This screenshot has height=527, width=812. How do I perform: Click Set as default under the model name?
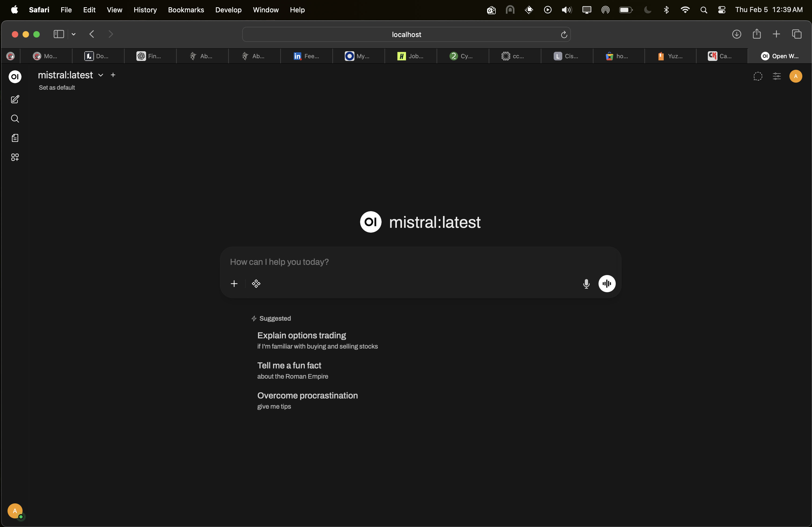(57, 87)
